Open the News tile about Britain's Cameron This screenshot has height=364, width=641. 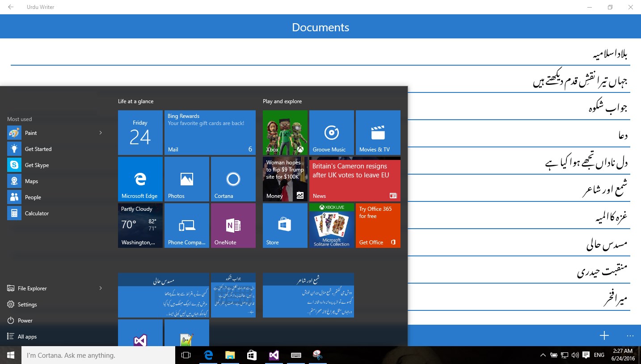click(355, 179)
